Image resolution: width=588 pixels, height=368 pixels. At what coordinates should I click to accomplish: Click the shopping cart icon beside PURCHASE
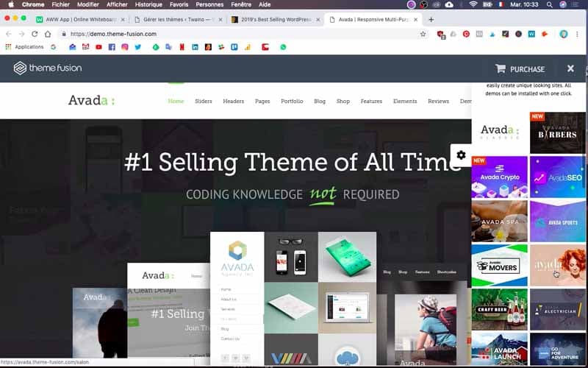pos(501,68)
